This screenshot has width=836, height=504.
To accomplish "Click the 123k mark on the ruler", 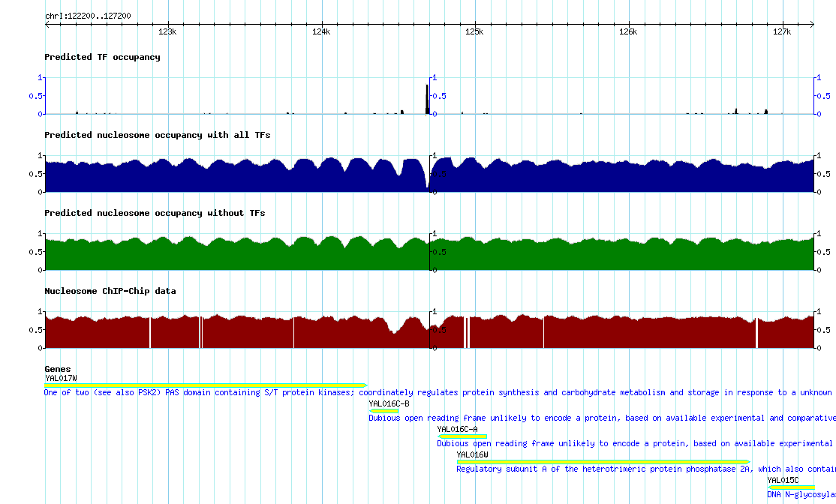I will tap(167, 32).
